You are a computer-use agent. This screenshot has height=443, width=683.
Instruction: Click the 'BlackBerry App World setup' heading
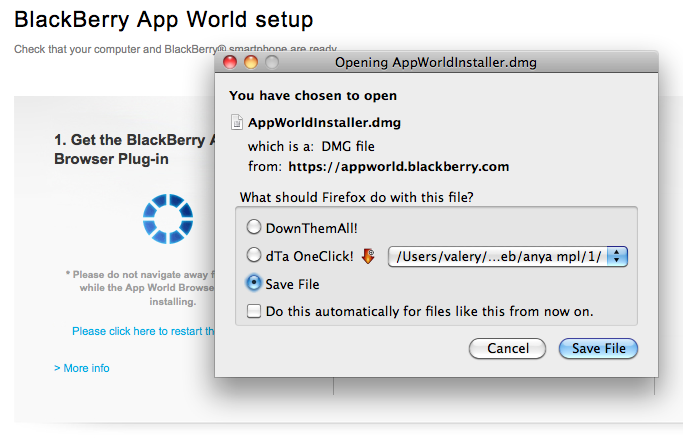[163, 19]
